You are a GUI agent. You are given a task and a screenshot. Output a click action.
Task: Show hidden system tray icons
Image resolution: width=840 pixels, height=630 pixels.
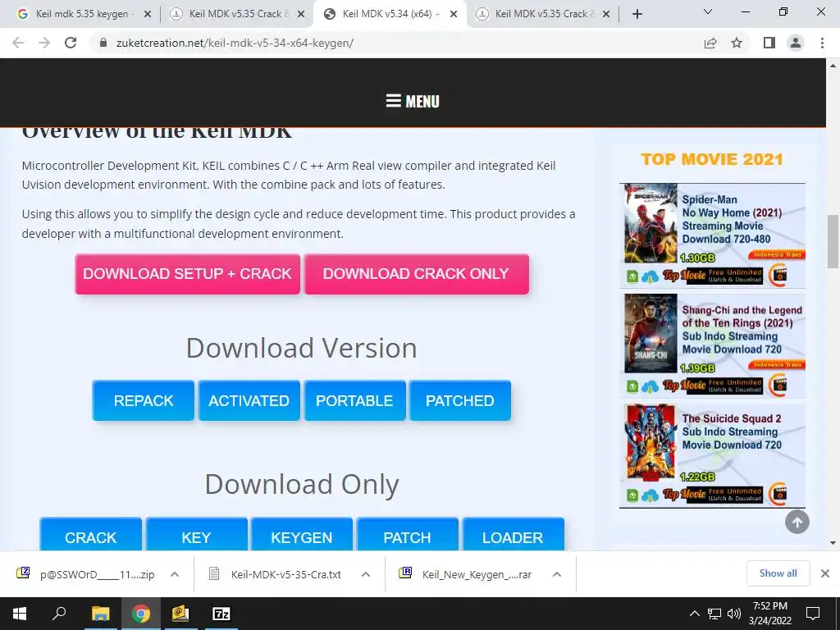(694, 614)
